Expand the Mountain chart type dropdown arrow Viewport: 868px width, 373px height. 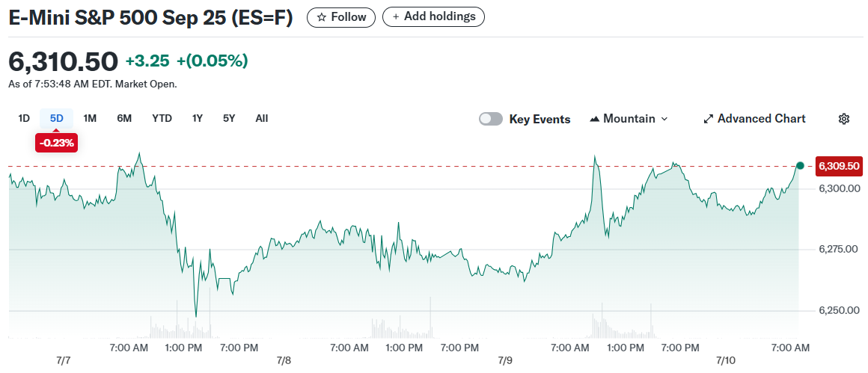[x=664, y=119]
